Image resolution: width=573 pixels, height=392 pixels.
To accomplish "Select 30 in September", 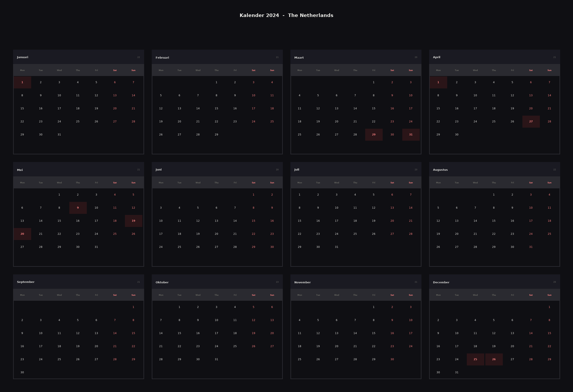I will tap(22, 372).
